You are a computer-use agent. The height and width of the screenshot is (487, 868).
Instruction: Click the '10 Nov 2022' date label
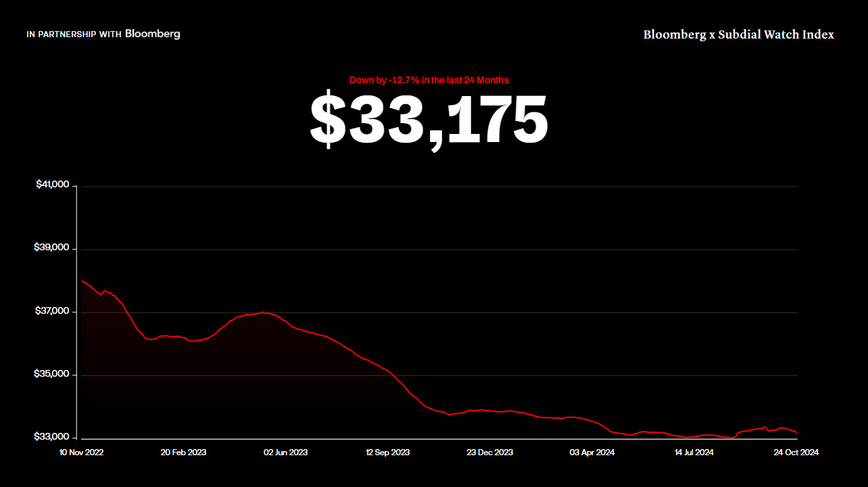click(82, 452)
